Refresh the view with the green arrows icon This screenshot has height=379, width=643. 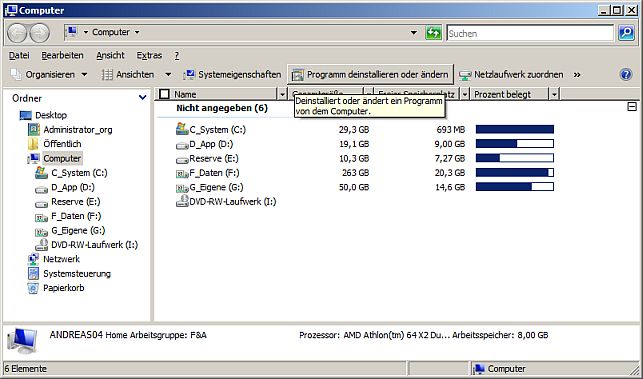pyautogui.click(x=433, y=32)
